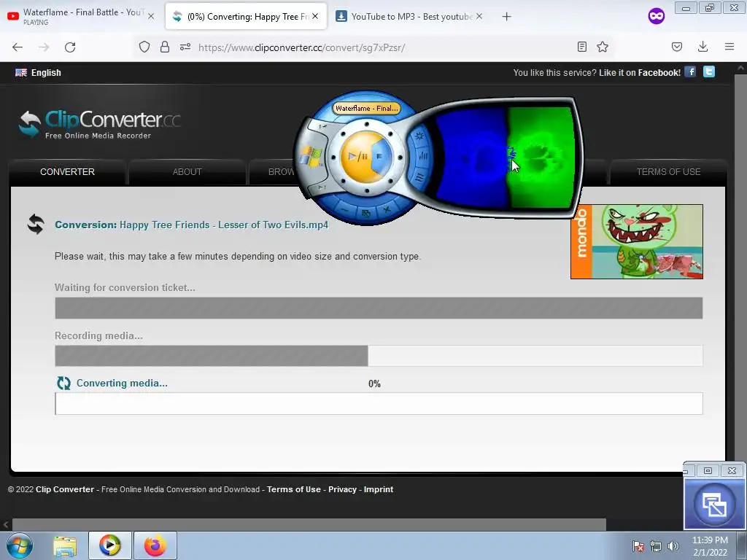Click the minimize dash button on media player skin
The width and height of the screenshot is (747, 560).
point(344,210)
